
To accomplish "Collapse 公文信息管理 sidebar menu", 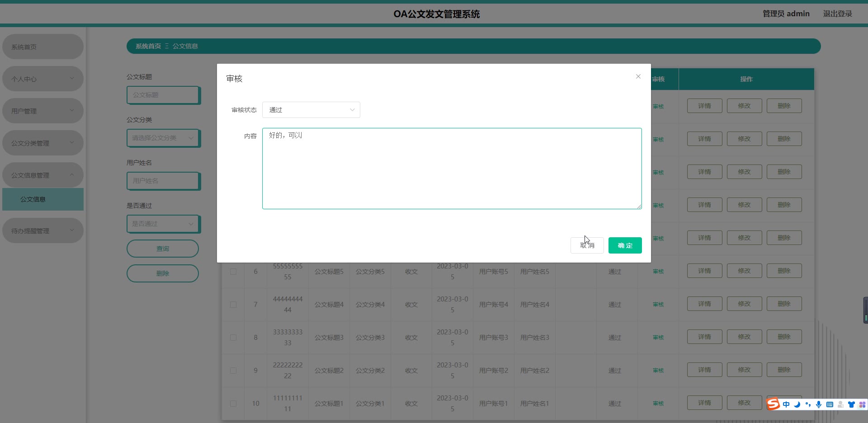I will 43,175.
